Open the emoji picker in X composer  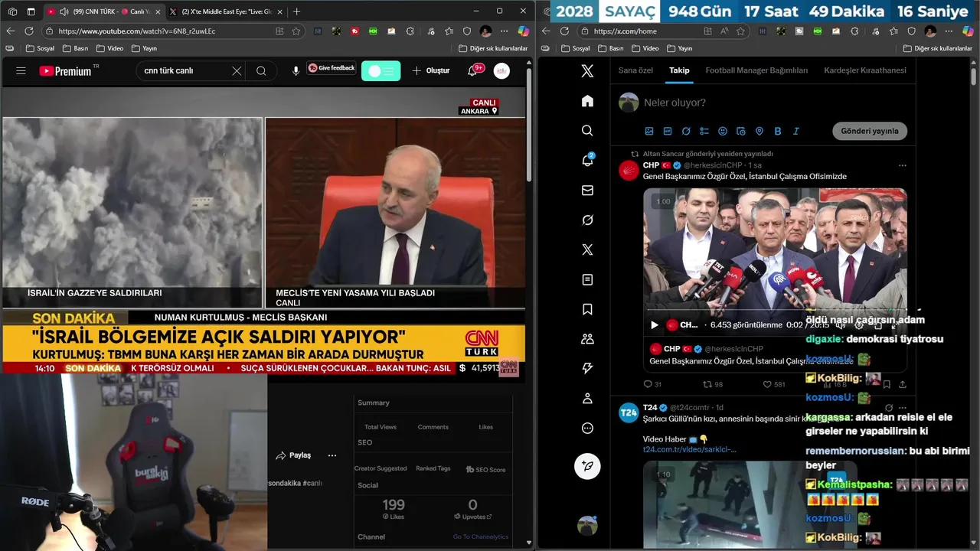tap(723, 131)
